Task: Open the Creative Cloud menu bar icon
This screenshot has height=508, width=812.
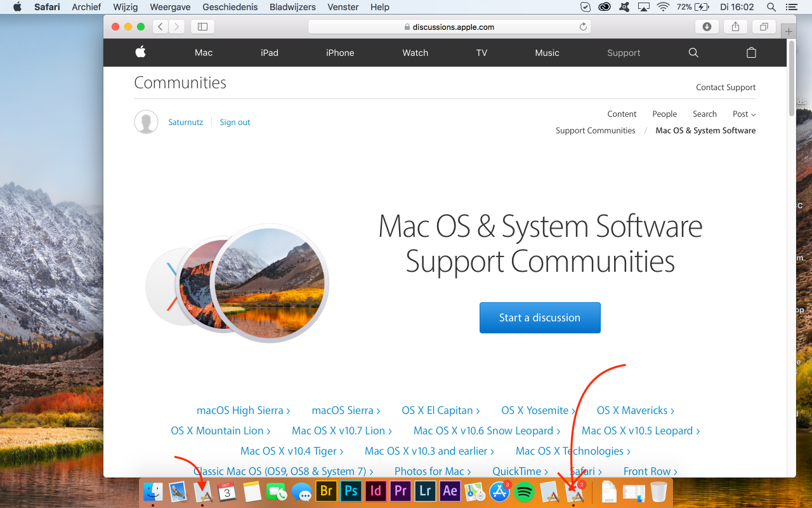Action: [605, 7]
